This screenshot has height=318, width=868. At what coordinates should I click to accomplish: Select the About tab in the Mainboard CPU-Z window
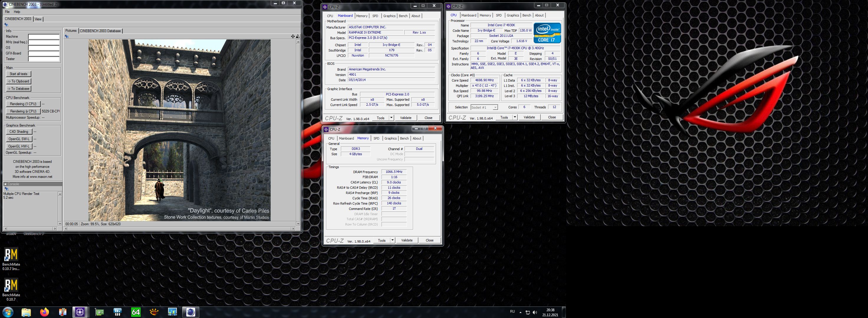[416, 16]
